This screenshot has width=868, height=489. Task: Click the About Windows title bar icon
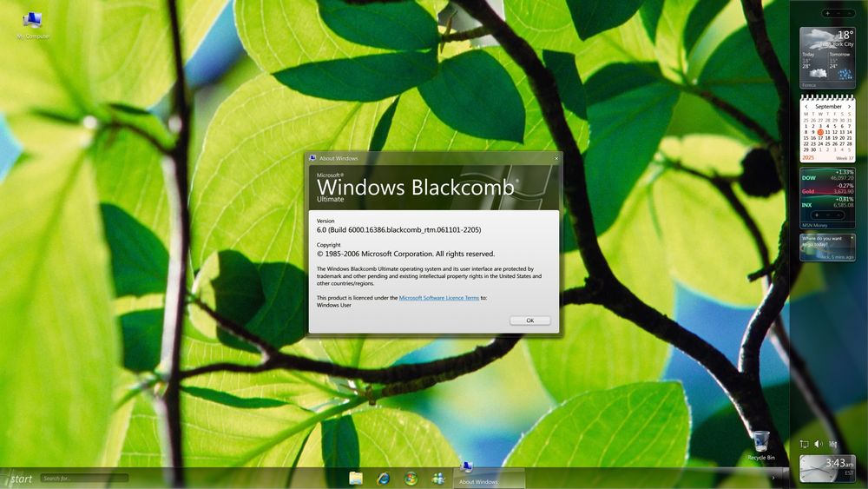[x=312, y=158]
